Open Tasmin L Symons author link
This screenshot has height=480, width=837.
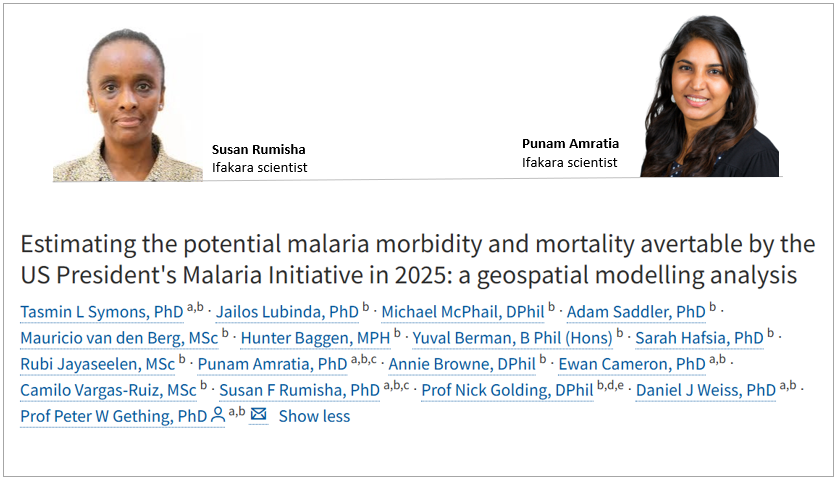click(101, 311)
